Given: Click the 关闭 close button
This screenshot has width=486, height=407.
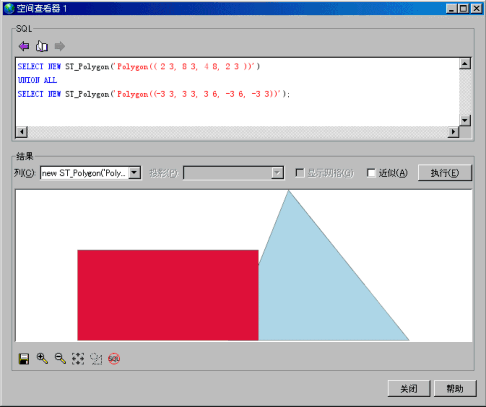Looking at the screenshot, I should coord(409,389).
